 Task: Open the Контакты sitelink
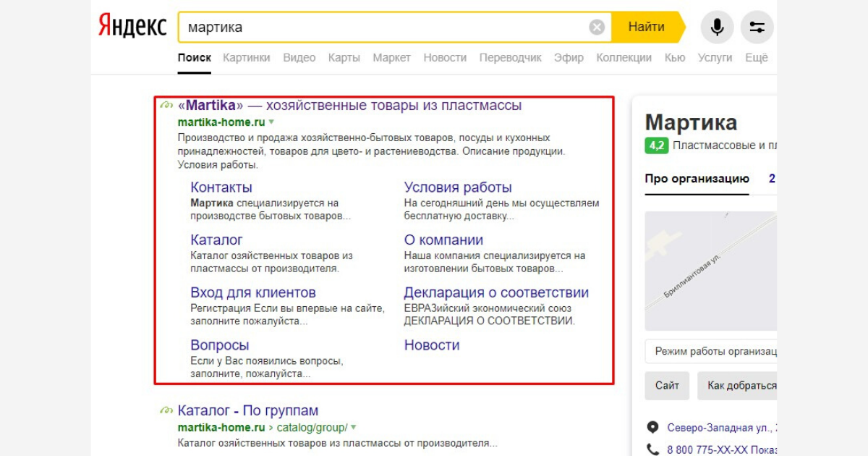221,187
